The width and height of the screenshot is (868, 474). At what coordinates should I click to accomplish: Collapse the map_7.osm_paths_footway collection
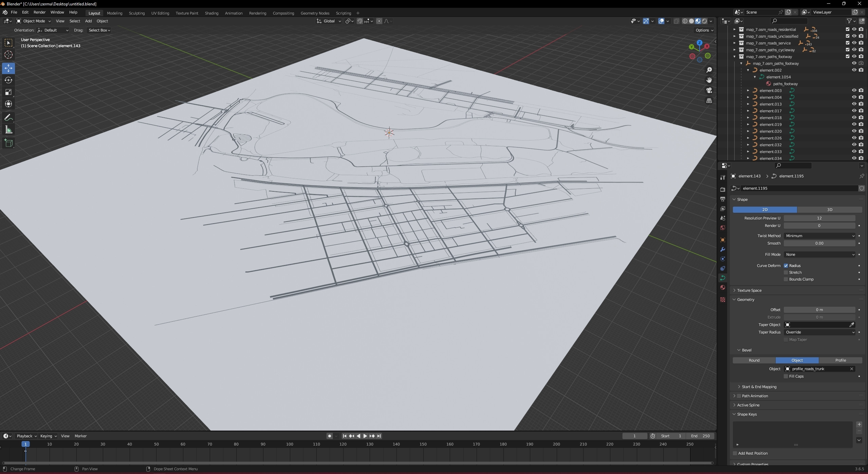[x=735, y=57]
